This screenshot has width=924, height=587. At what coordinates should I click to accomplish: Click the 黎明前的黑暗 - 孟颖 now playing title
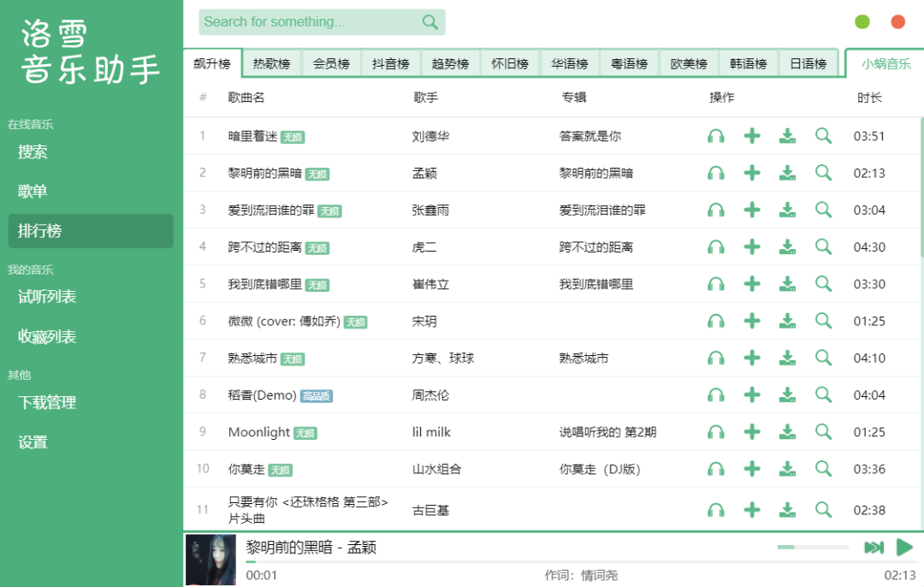pyautogui.click(x=311, y=548)
